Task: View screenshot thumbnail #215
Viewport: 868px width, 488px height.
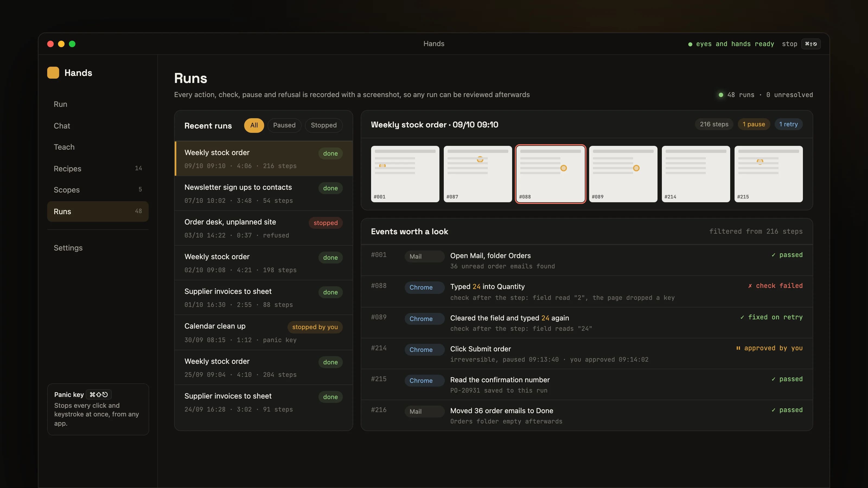Action: [769, 174]
